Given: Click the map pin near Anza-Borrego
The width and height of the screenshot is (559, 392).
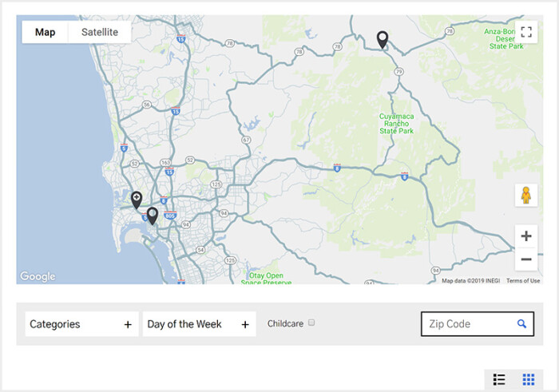Looking at the screenshot, I should pyautogui.click(x=383, y=39).
